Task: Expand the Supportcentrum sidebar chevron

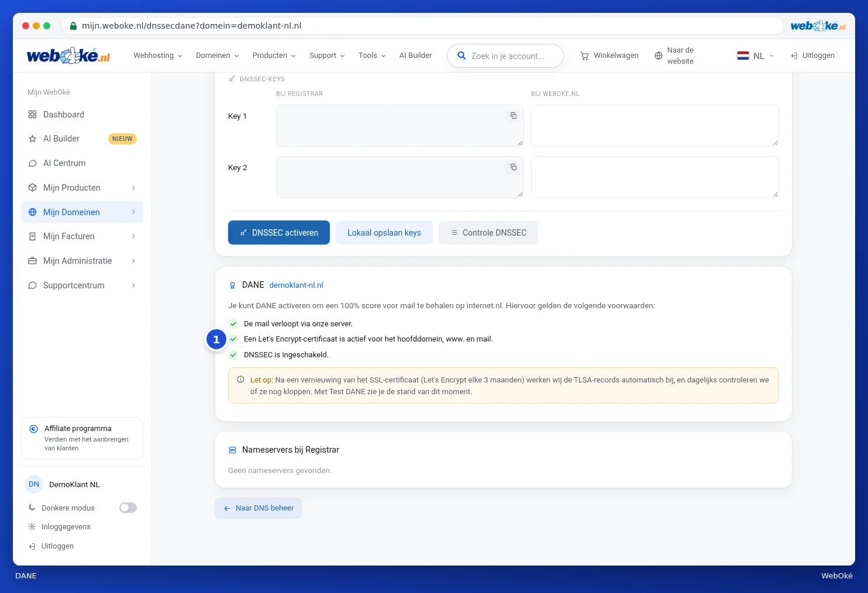Action: tap(133, 285)
